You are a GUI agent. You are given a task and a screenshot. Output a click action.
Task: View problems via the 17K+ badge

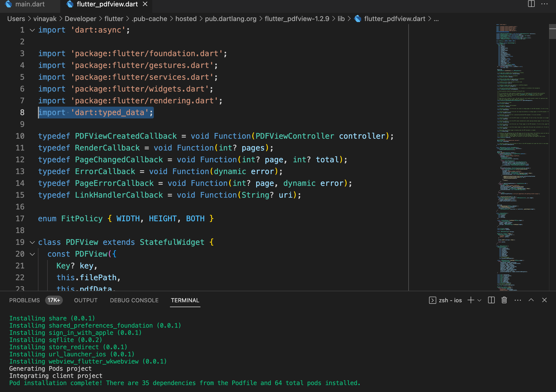click(54, 300)
